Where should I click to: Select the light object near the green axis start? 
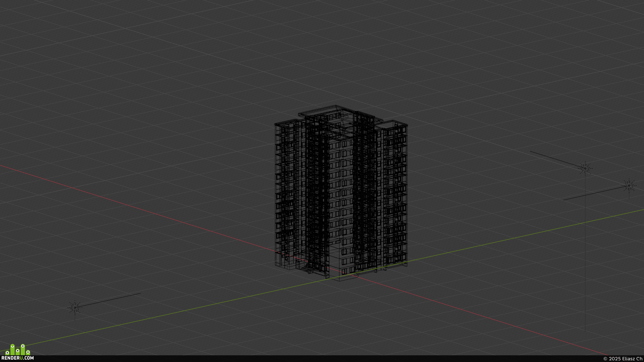(x=75, y=307)
